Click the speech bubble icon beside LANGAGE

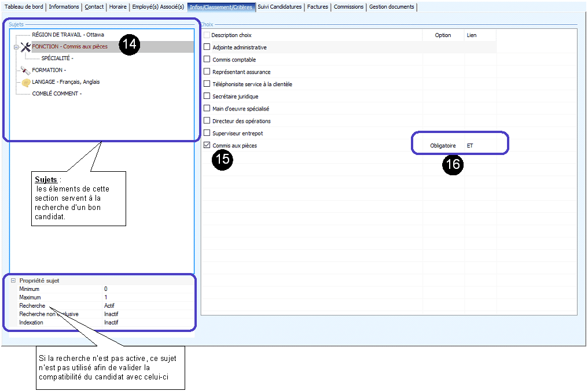tap(25, 82)
